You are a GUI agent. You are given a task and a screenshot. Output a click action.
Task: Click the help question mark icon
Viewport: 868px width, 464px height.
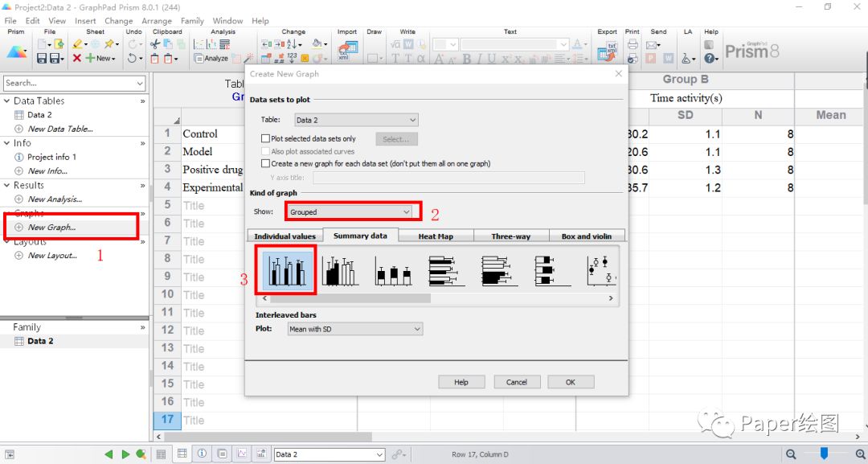tap(709, 58)
